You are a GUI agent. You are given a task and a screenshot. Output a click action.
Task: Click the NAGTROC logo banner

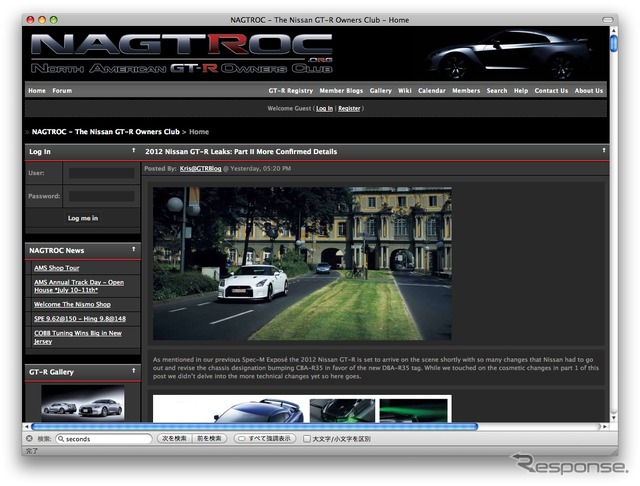click(182, 53)
